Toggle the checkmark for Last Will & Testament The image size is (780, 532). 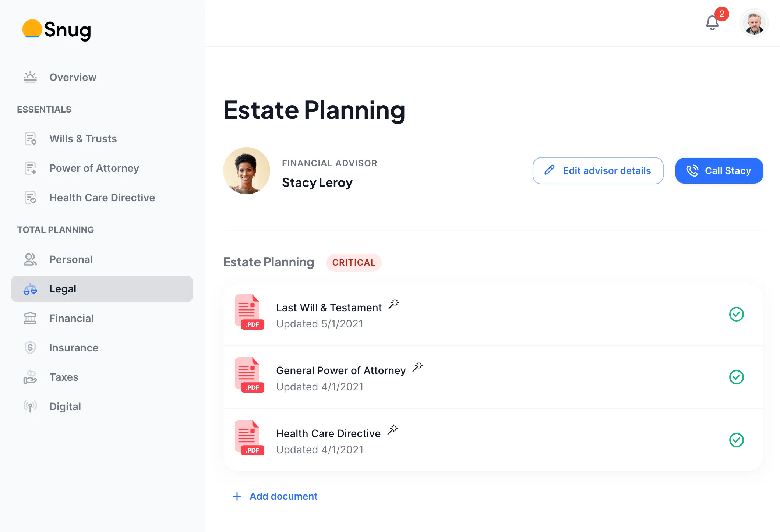737,314
